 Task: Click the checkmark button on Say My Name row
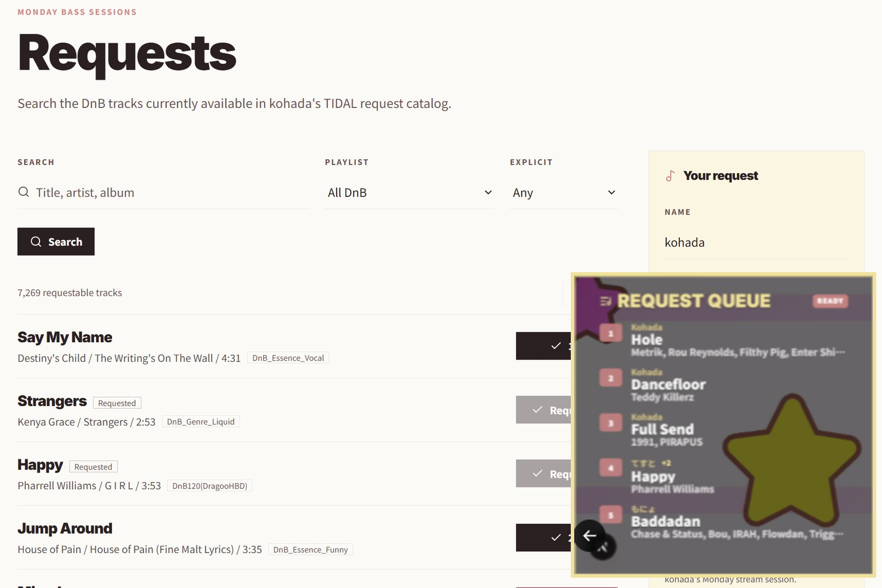[543, 346]
